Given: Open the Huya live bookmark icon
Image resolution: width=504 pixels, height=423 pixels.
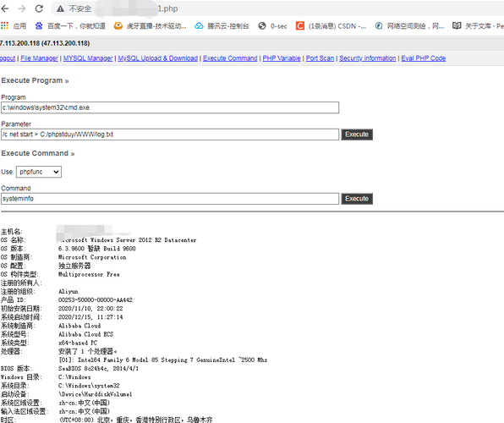Looking at the screenshot, I should point(118,25).
